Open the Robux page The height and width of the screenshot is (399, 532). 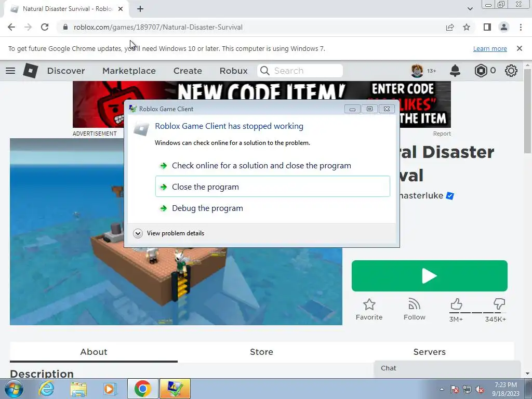[233, 71]
